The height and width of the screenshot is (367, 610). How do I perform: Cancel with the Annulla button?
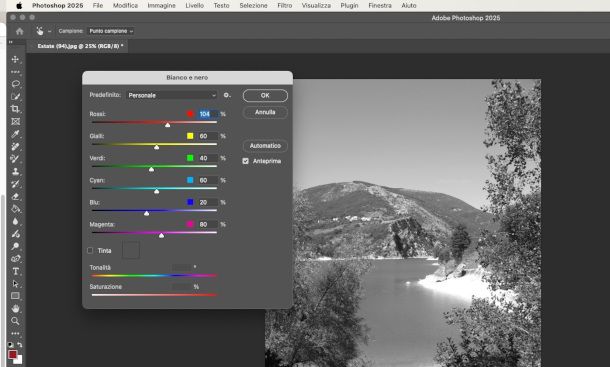[265, 112]
